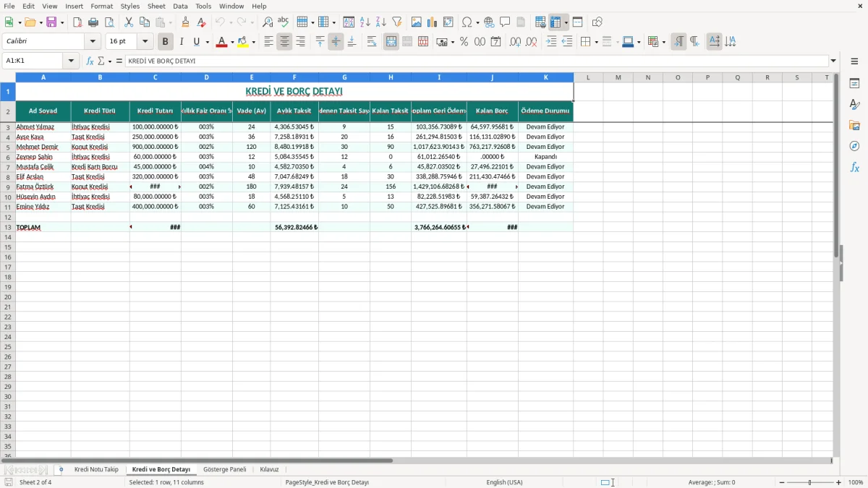This screenshot has width=868, height=488.
Task: Sort ascending
Action: (365, 22)
